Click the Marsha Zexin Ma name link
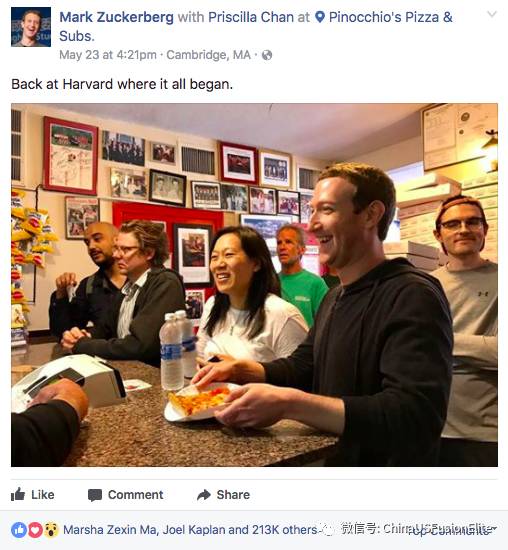Image resolution: width=508 pixels, height=550 pixels. click(109, 530)
